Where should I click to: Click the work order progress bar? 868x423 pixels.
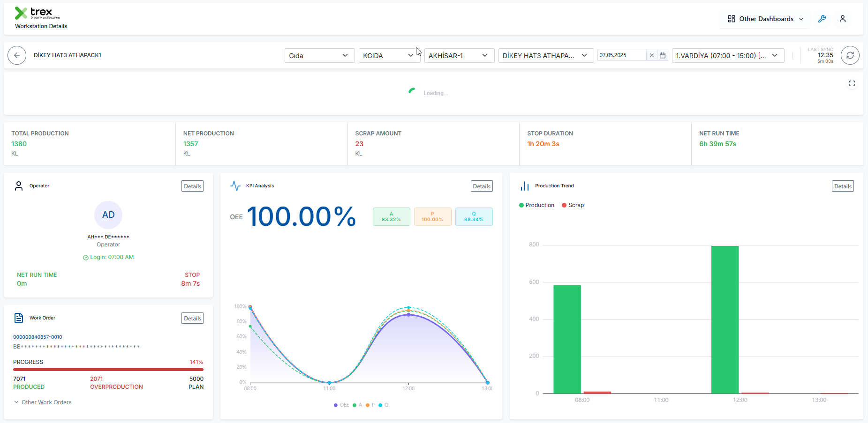pos(108,370)
